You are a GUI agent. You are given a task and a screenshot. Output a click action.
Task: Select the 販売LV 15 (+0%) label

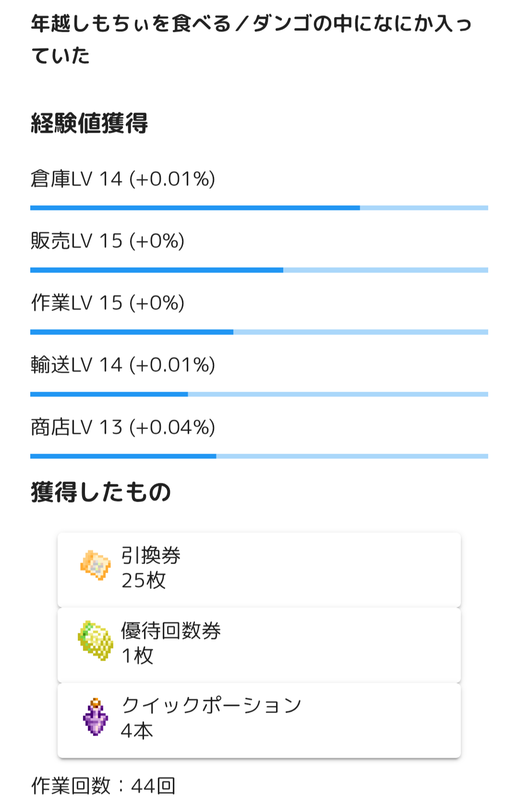[108, 241]
